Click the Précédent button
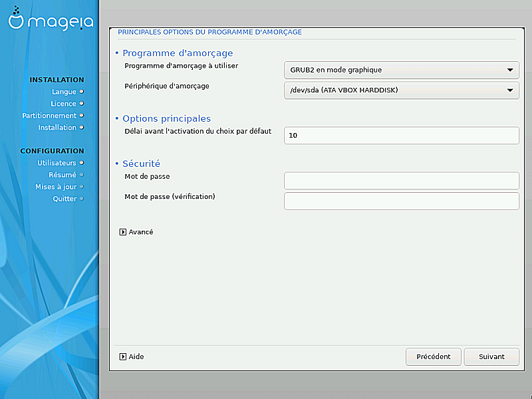The height and width of the screenshot is (399, 532). tap(434, 356)
